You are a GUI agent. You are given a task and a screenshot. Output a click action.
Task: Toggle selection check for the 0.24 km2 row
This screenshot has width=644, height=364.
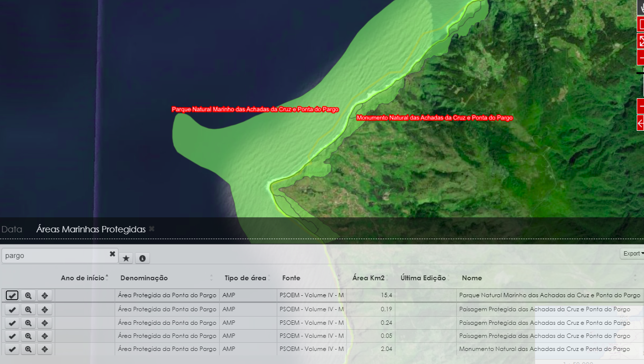12,323
